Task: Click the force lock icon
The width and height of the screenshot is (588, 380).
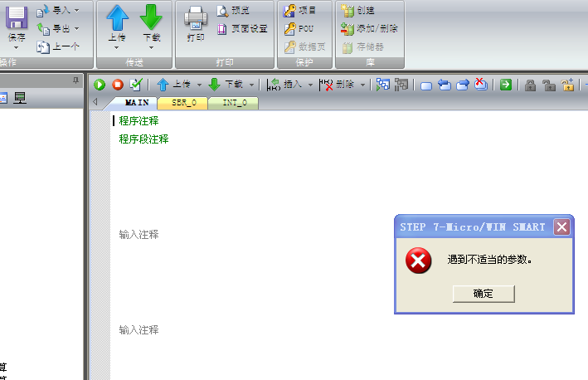Action: [530, 85]
